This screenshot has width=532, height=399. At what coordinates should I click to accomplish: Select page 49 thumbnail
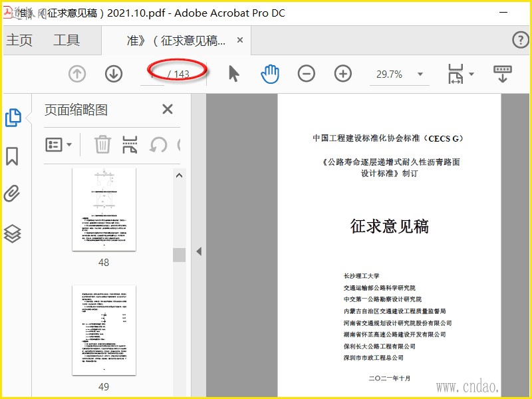104,330
